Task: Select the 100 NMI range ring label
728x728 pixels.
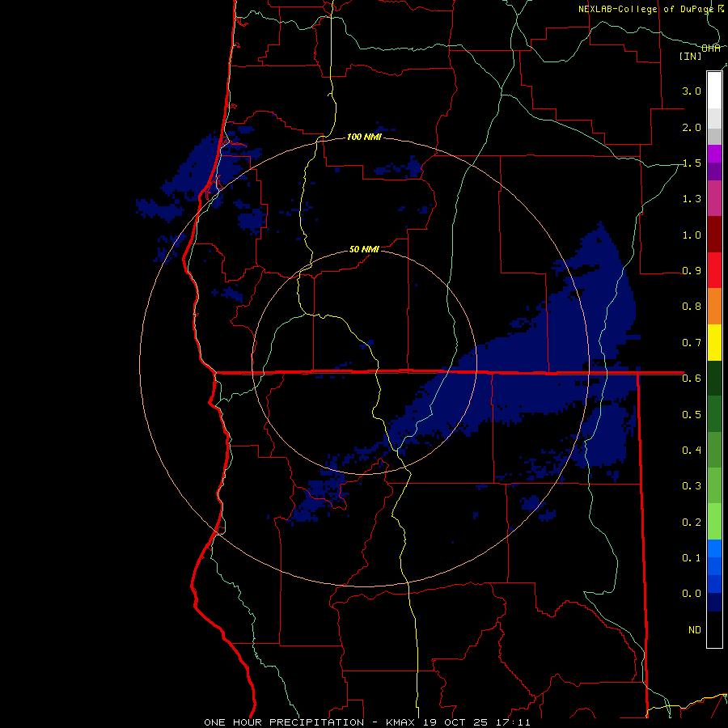Action: coord(365,137)
